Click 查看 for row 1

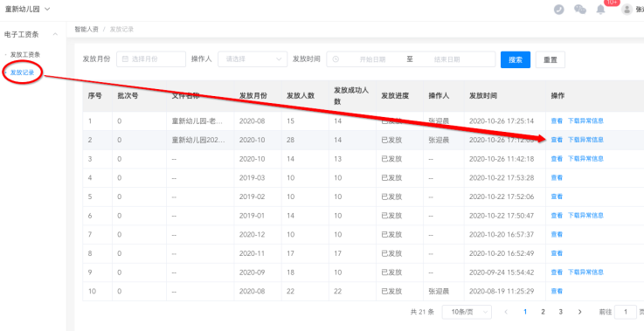tap(557, 121)
